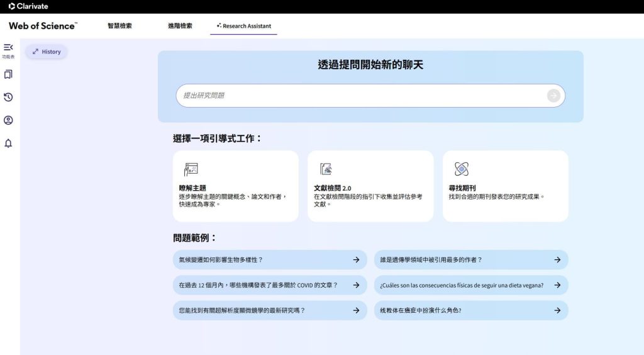Select the Research Assistant tab
Screen dimensions: 644x355
[243, 26]
